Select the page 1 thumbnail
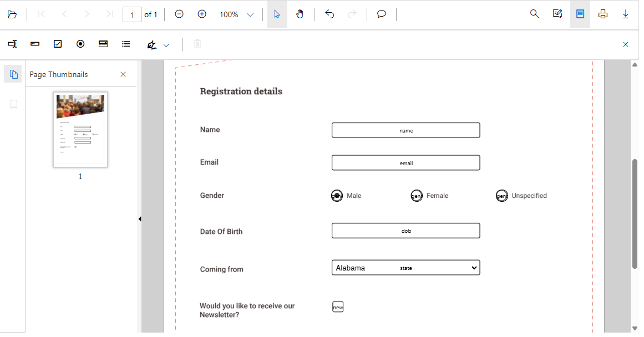The image size is (644, 337). [x=80, y=129]
